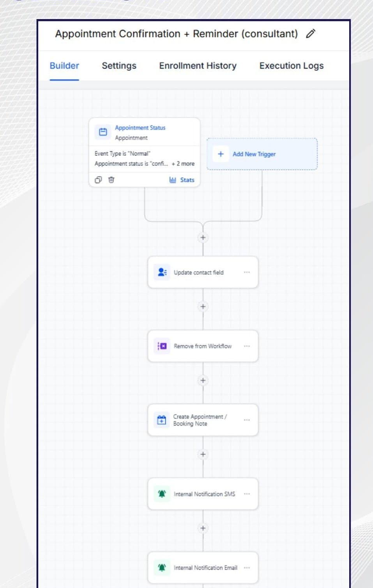The width and height of the screenshot is (373, 588).
Task: Open the Update contact field step
Action: point(203,272)
